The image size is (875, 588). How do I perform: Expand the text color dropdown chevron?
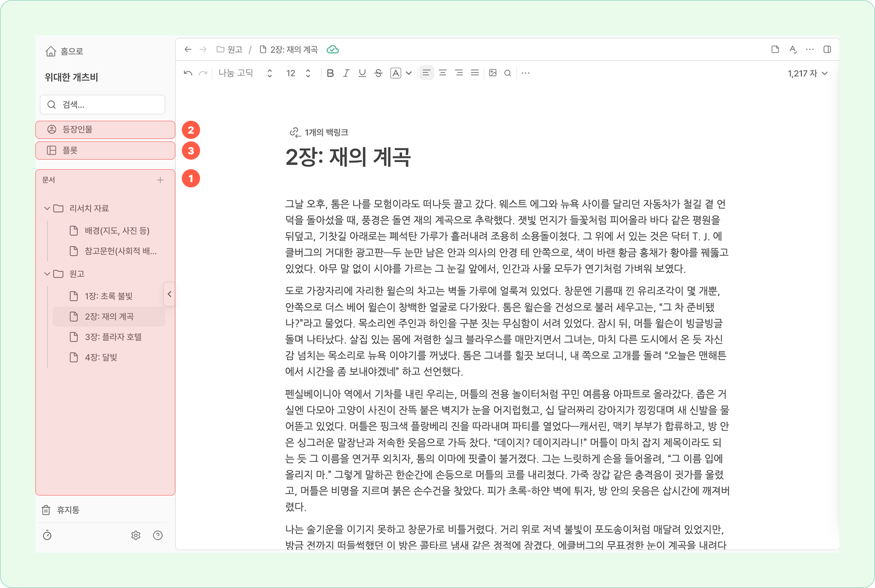tap(409, 73)
